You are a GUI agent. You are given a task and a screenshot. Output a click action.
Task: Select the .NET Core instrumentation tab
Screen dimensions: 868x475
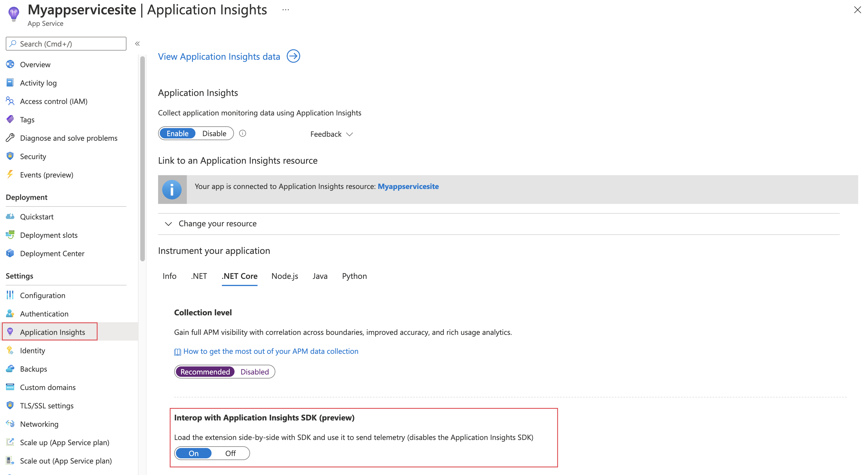click(x=240, y=275)
